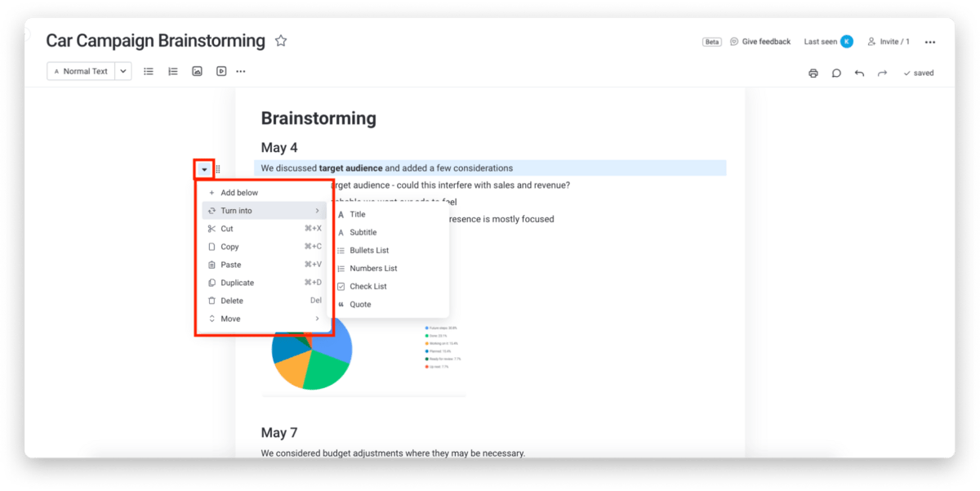
Task: Select Duplicate from the context menu
Action: (237, 283)
